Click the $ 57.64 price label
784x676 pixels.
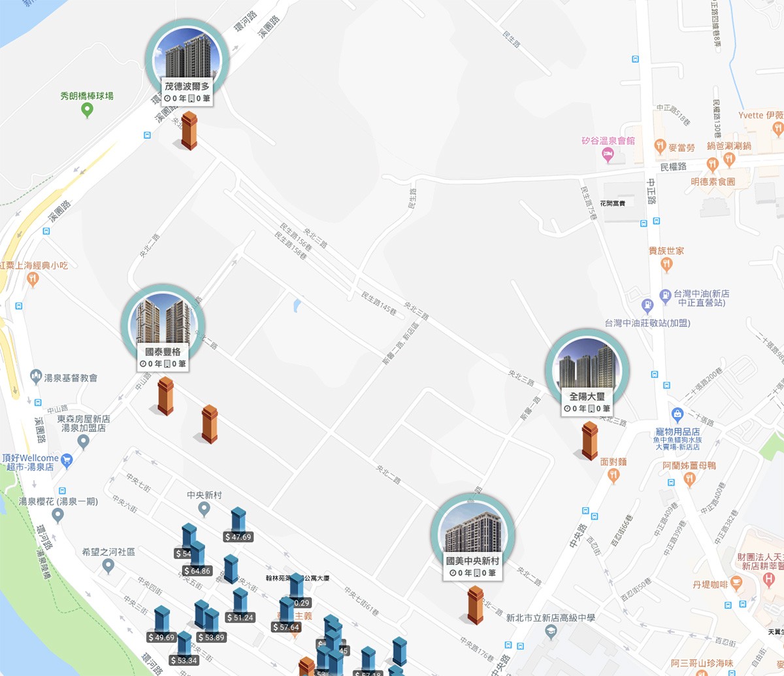pos(286,627)
